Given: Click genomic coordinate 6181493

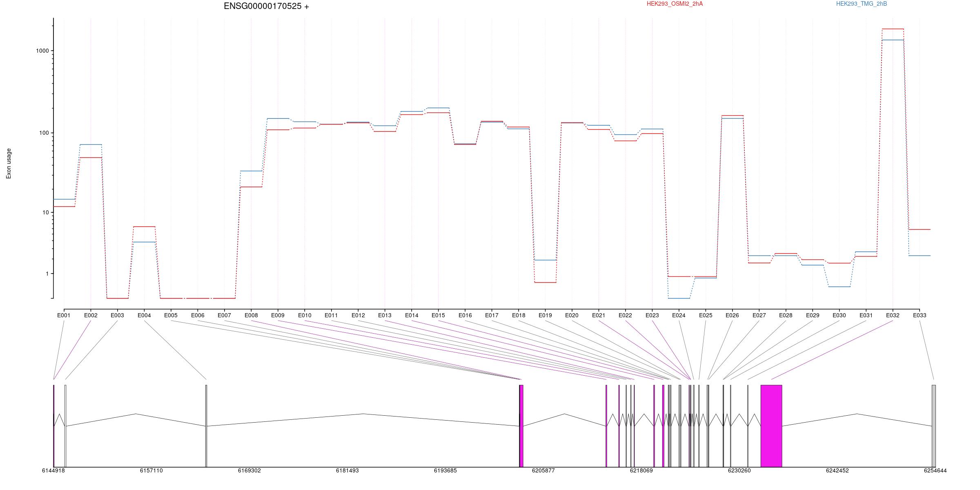Looking at the screenshot, I should coord(347,470).
